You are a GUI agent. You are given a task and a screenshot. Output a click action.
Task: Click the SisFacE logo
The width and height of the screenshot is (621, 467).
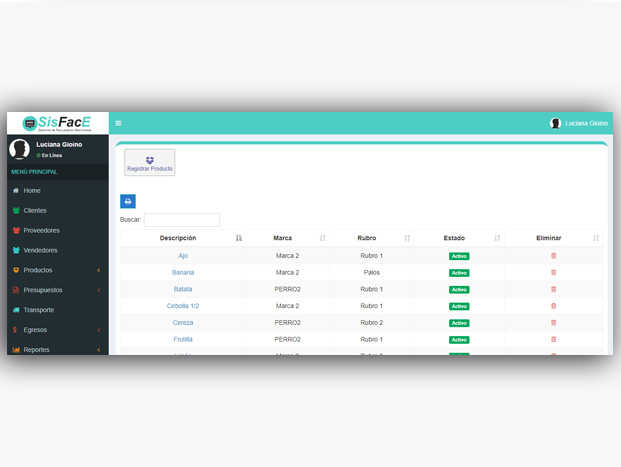point(57,123)
